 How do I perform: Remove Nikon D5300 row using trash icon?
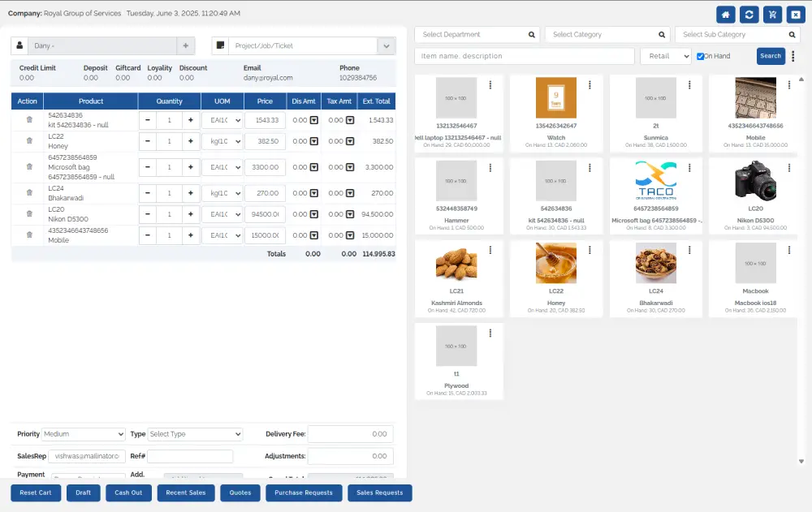click(29, 214)
